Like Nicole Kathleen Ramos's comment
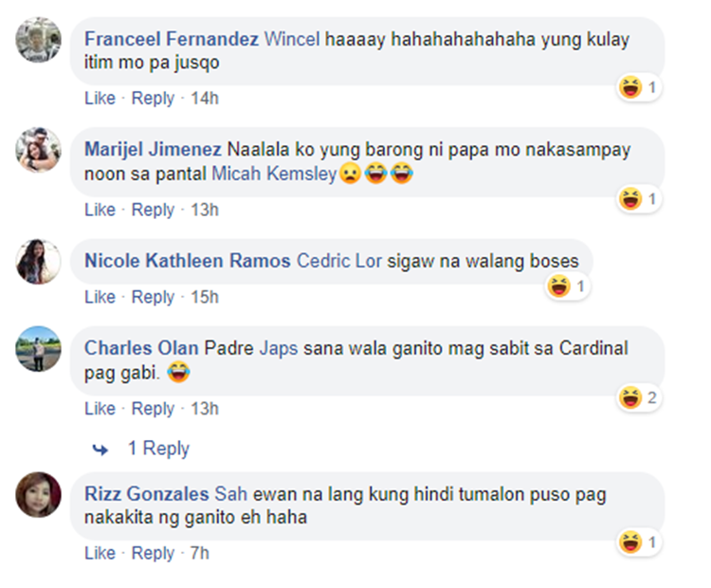Viewport: 711px width, 588px height. pos(100,297)
